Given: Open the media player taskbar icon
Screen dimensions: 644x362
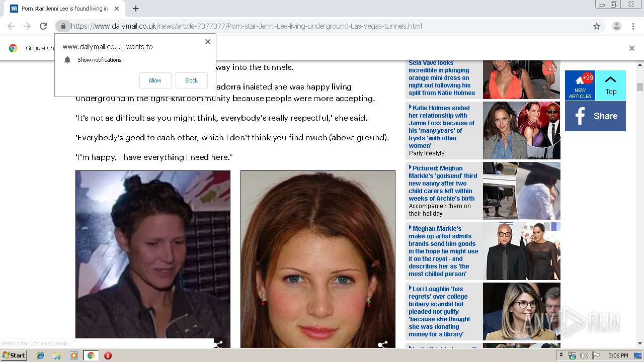Looking at the screenshot, I should pyautogui.click(x=74, y=355).
